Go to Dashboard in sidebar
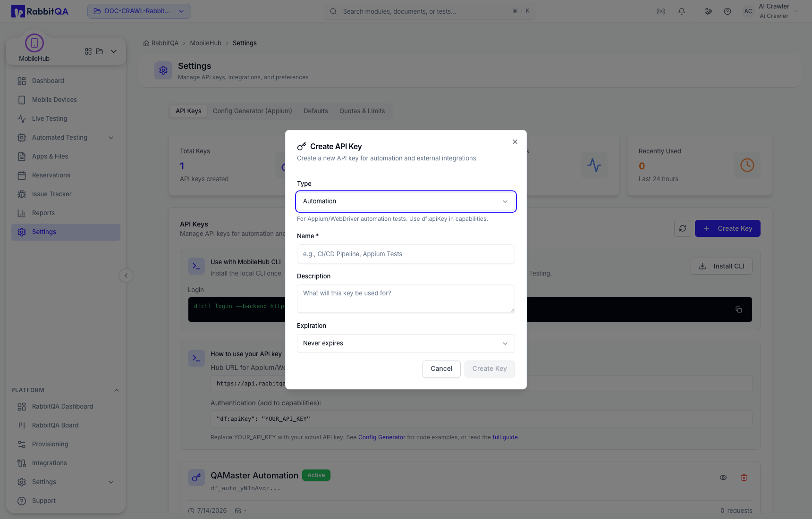812x519 pixels. tap(66, 81)
